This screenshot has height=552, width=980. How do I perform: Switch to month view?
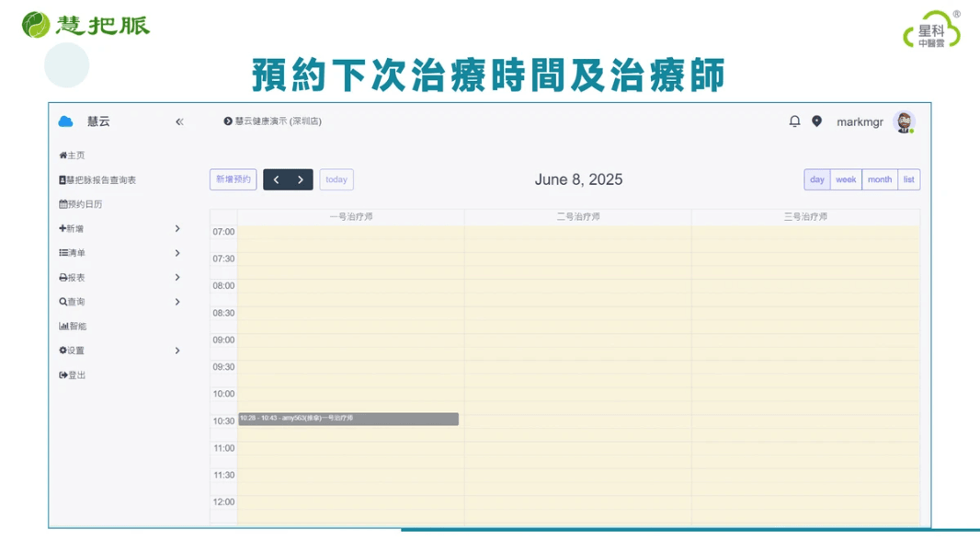[x=880, y=179]
